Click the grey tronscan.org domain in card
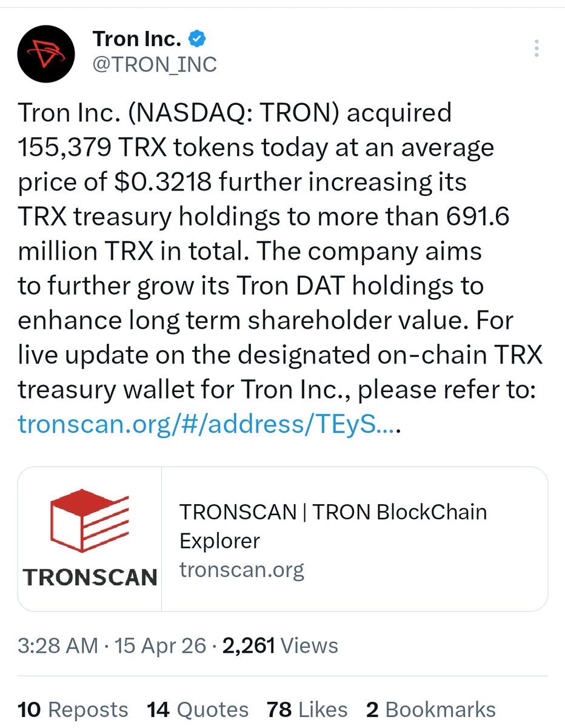 (x=241, y=570)
